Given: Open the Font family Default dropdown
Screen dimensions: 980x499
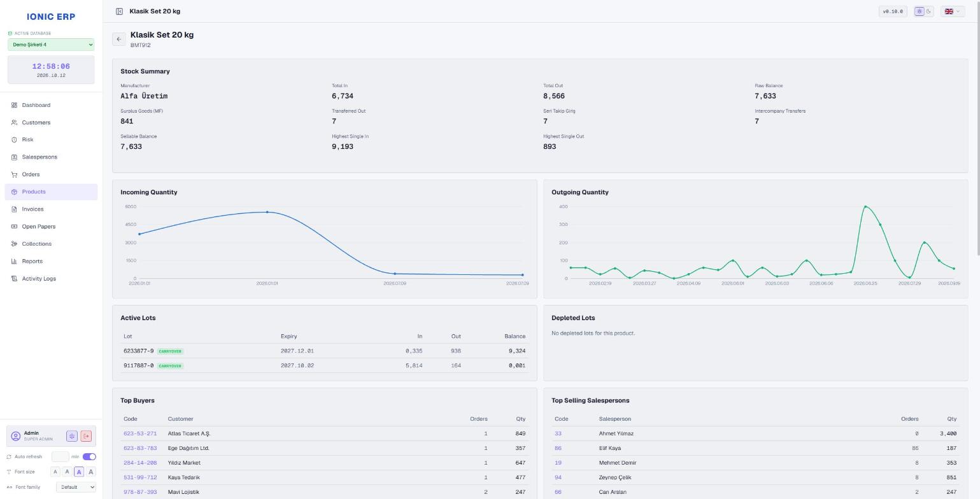Looking at the screenshot, I should click(x=76, y=487).
